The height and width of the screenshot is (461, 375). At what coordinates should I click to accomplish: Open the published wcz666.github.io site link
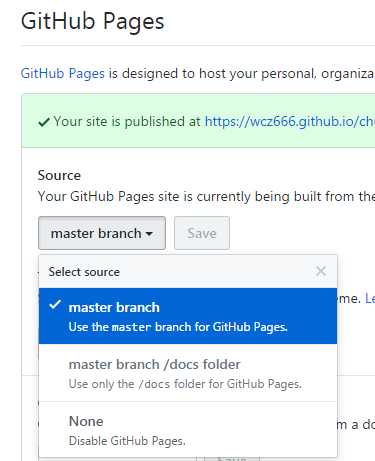290,122
